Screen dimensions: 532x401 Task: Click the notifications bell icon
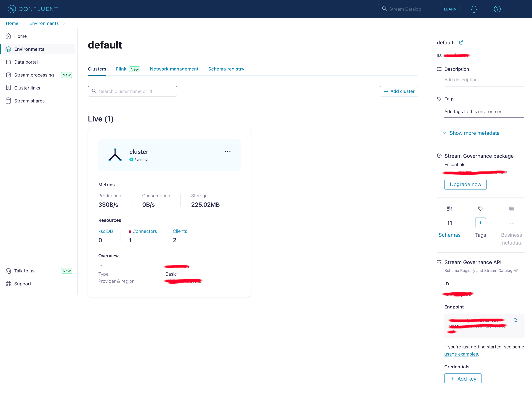474,9
